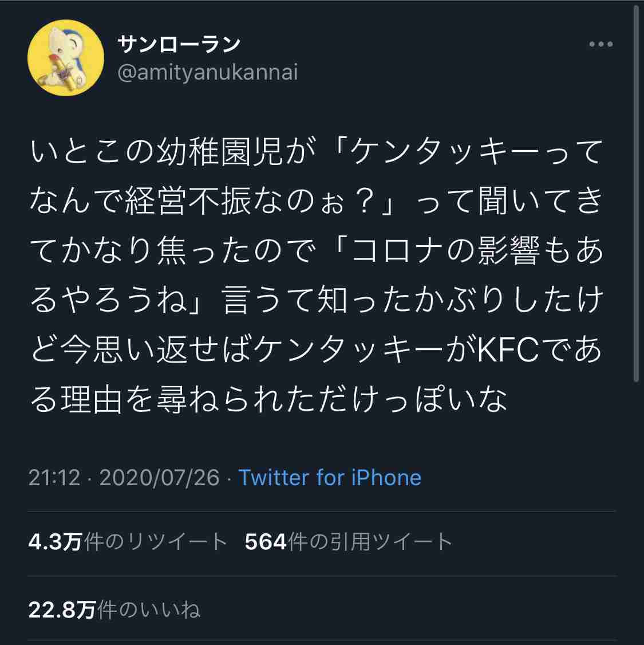Click the @amityanukannai handle

click(207, 73)
